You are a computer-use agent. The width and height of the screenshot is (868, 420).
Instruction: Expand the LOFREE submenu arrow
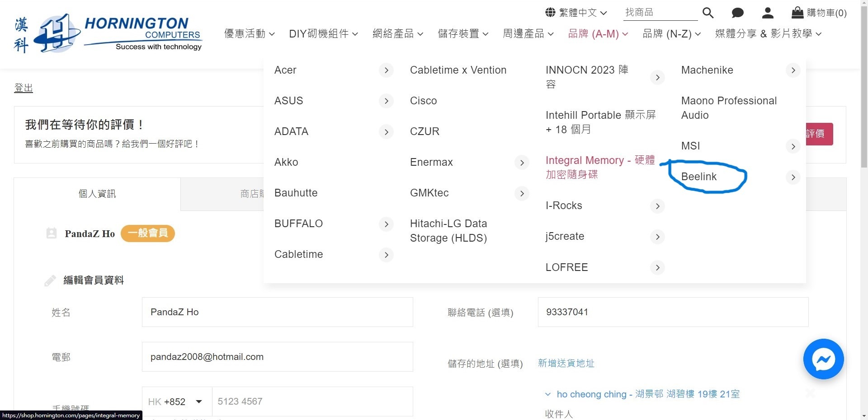[x=657, y=267]
